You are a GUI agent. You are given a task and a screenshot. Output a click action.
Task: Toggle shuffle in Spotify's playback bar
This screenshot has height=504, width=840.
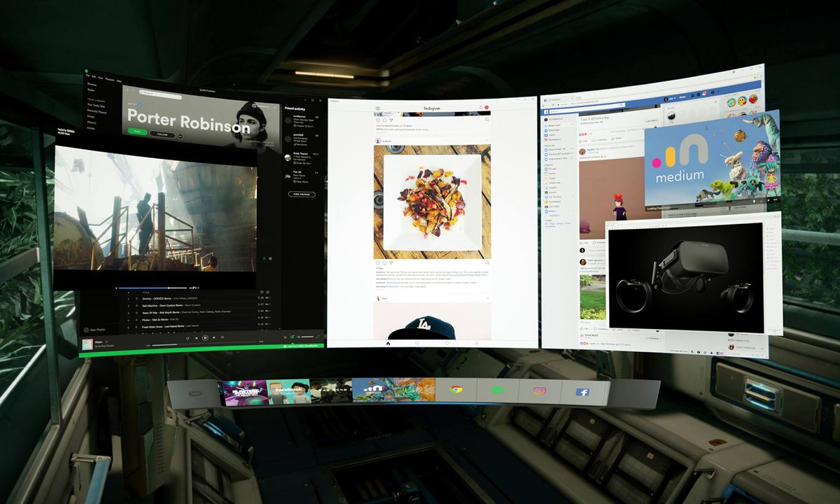coord(187,337)
